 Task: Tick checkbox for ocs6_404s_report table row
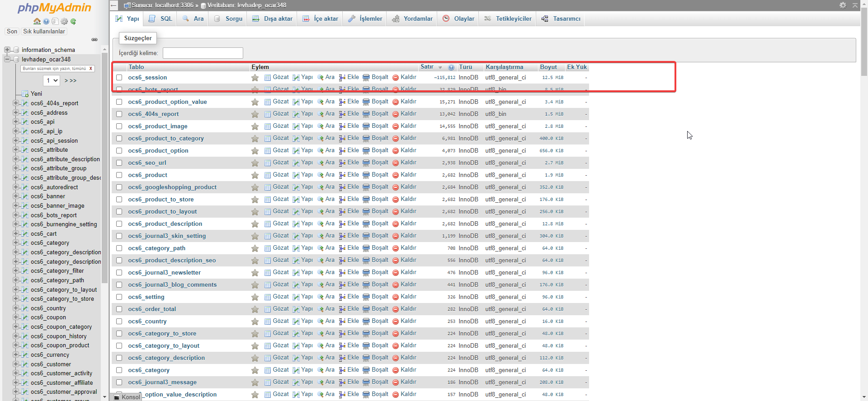[x=119, y=114]
